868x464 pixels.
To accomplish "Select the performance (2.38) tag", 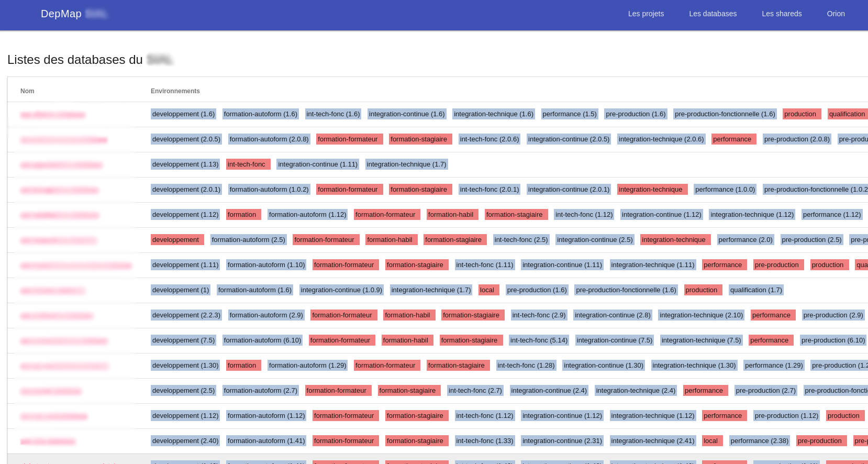I will (759, 441).
